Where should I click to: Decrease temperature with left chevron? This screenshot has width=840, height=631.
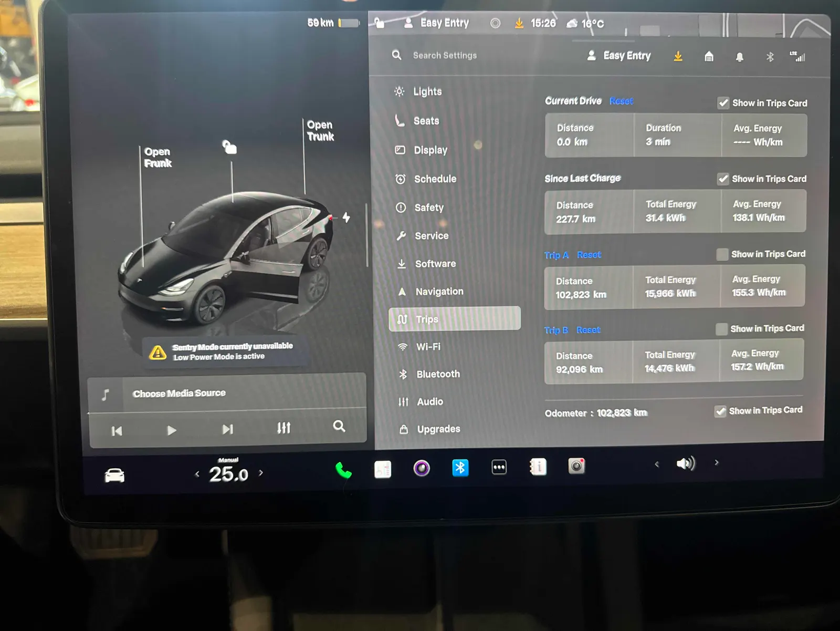197,474
